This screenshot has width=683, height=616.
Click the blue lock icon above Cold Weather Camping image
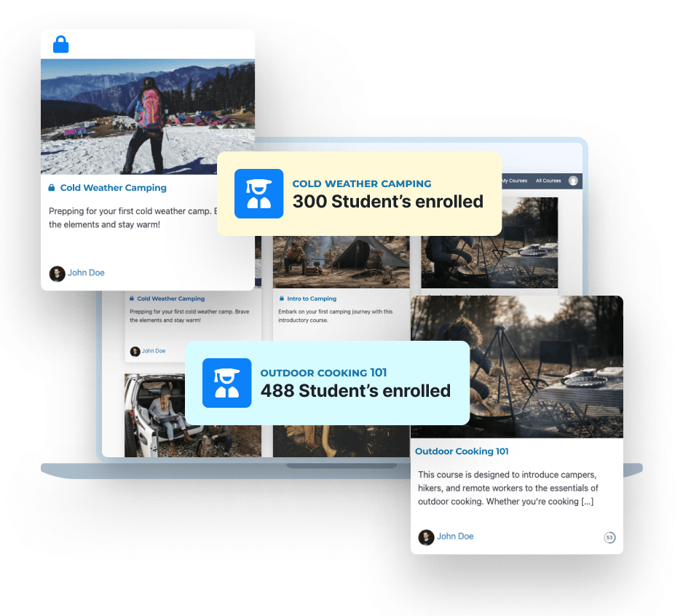pyautogui.click(x=61, y=44)
